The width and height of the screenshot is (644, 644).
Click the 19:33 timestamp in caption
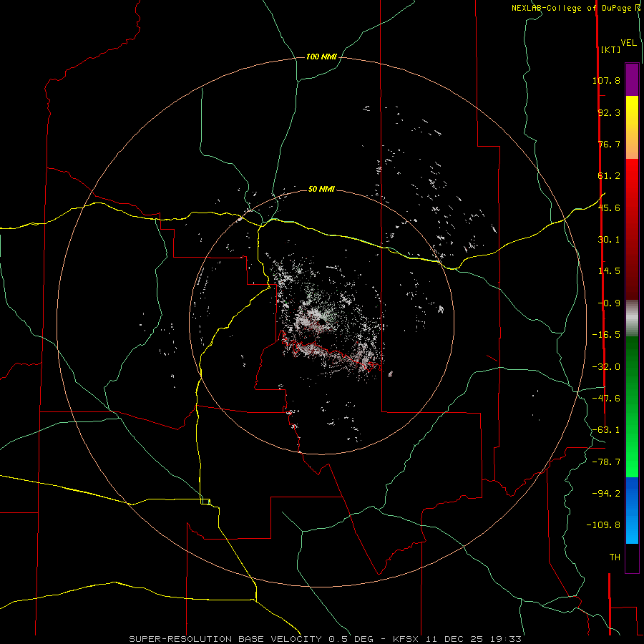pos(506,639)
